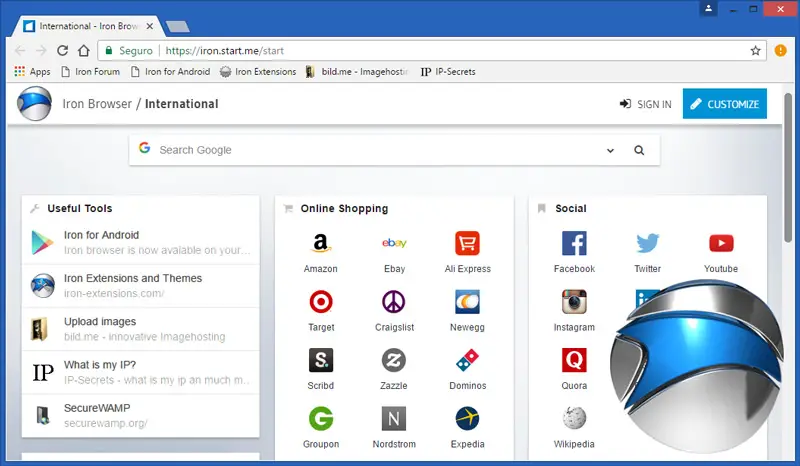Open the Twitter bird icon
The image size is (800, 466).
tap(647, 243)
